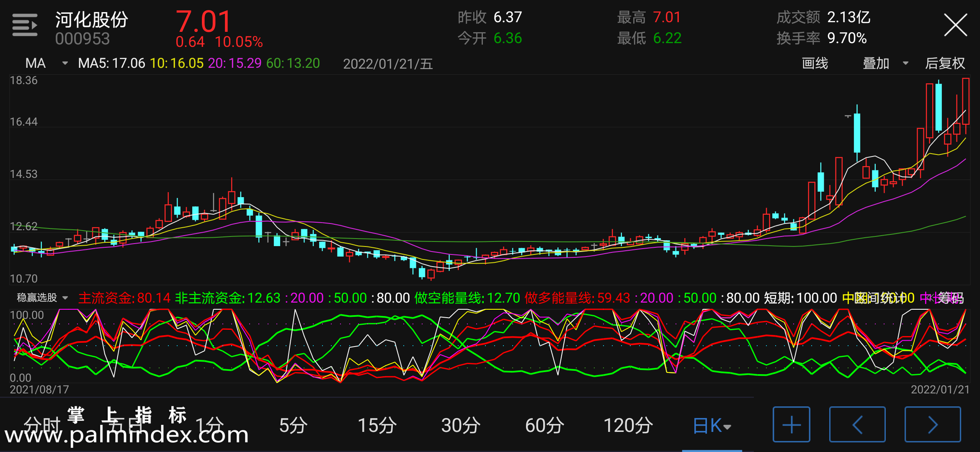The height and width of the screenshot is (452, 980).
Task: Close the chart with X icon
Action: 955,25
